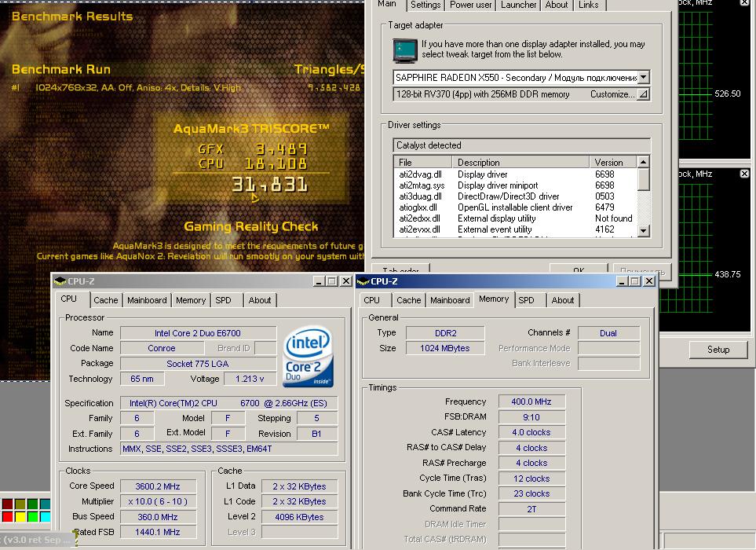Select Memory tab in left CPU-Z window
Image resolution: width=756 pixels, height=550 pixels.
191,300
